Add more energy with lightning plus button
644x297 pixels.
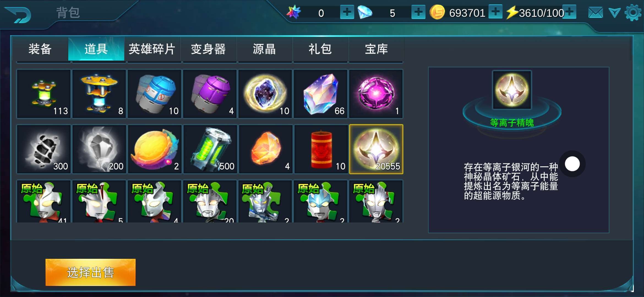click(570, 12)
